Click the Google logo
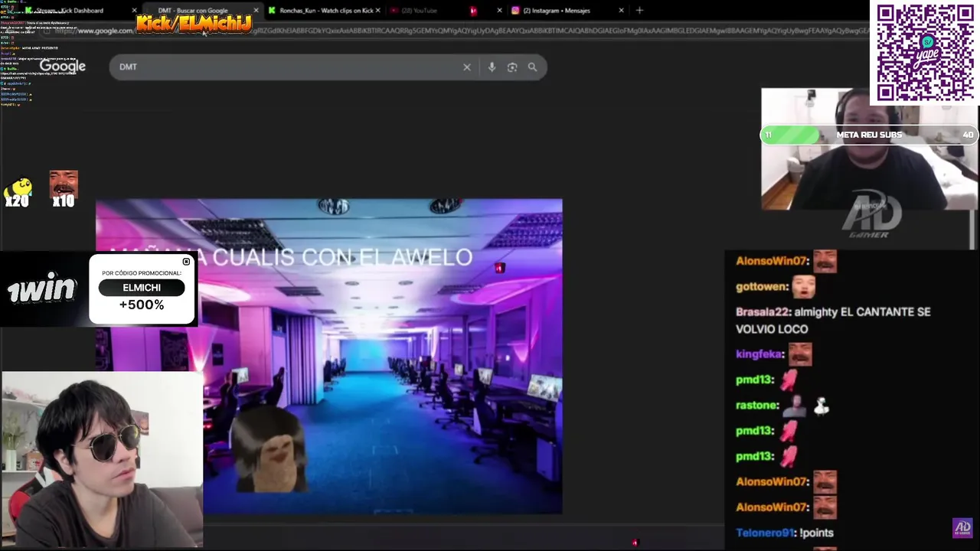Viewport: 980px width, 551px height. (63, 67)
